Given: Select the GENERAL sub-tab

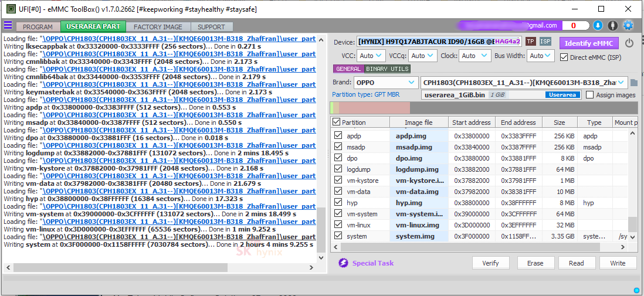Looking at the screenshot, I should pos(348,69).
